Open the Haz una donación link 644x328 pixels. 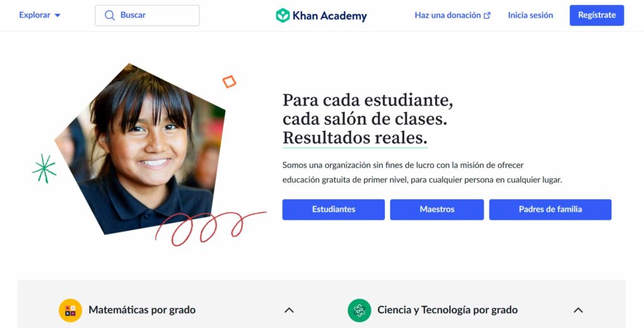(452, 15)
